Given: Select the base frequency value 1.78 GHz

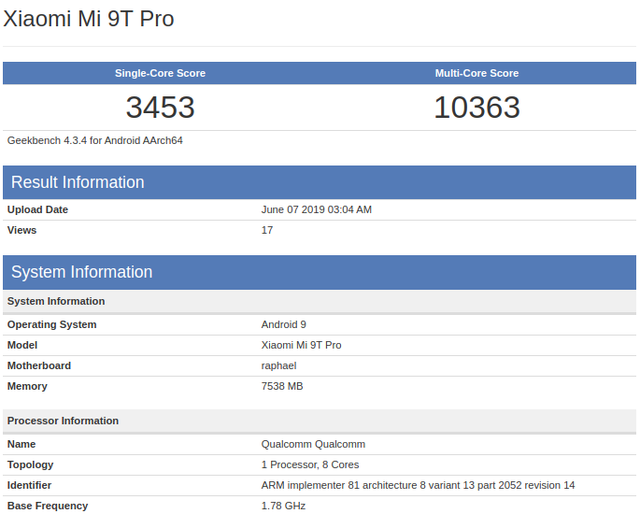Looking at the screenshot, I should click(x=284, y=506).
